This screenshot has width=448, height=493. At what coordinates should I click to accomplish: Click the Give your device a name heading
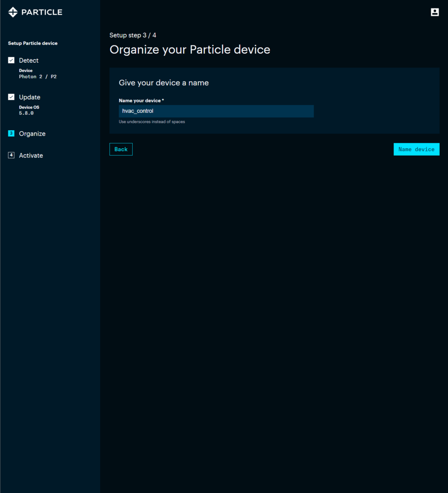164,83
